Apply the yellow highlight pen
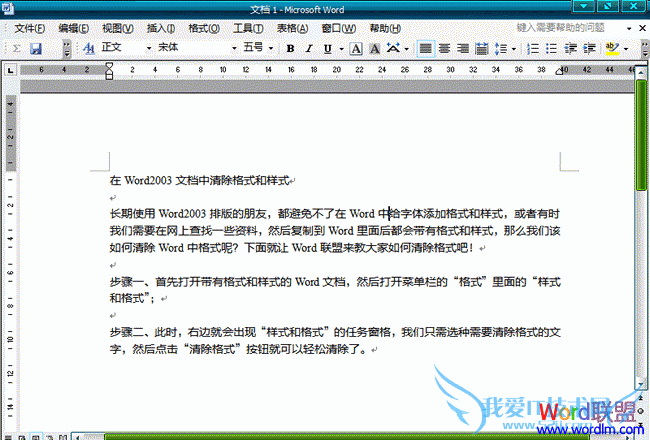This screenshot has height=440, width=650. [x=612, y=49]
